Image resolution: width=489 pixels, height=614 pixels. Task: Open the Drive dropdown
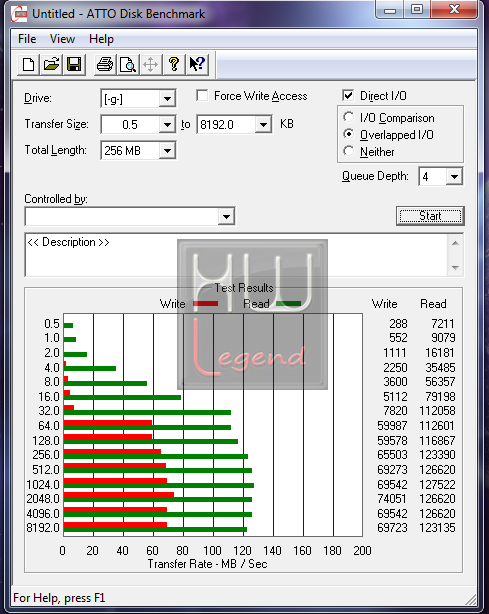(167, 99)
